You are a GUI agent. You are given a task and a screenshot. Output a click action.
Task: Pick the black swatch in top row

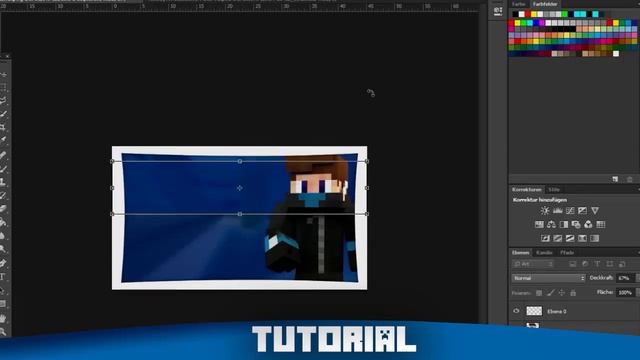(515, 14)
